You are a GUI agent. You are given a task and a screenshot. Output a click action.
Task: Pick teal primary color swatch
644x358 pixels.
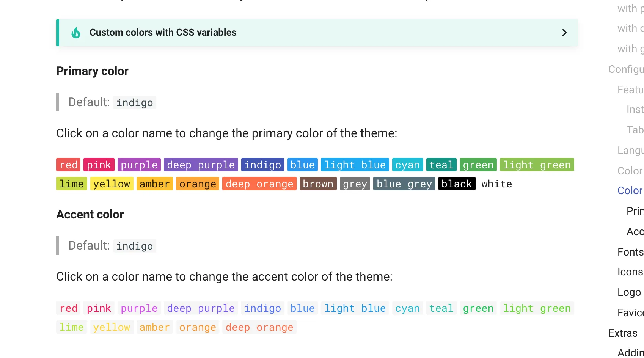[x=441, y=165]
